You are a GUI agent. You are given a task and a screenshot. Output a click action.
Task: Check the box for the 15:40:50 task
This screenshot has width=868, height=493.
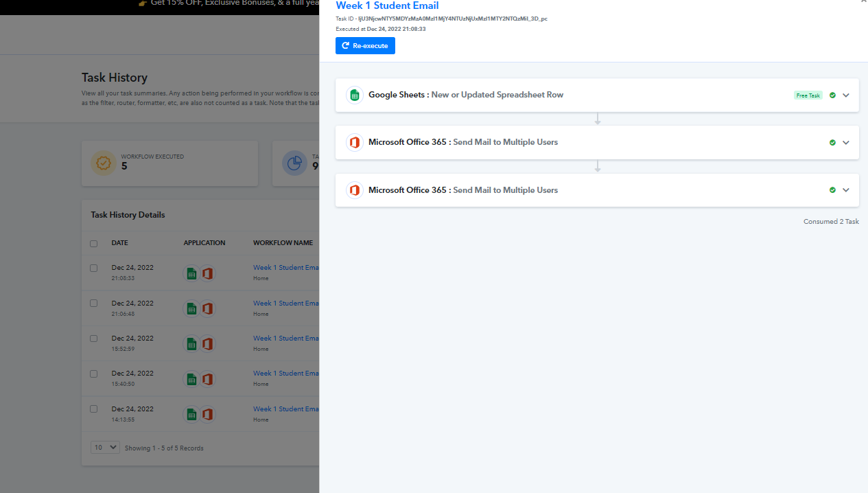click(x=94, y=374)
